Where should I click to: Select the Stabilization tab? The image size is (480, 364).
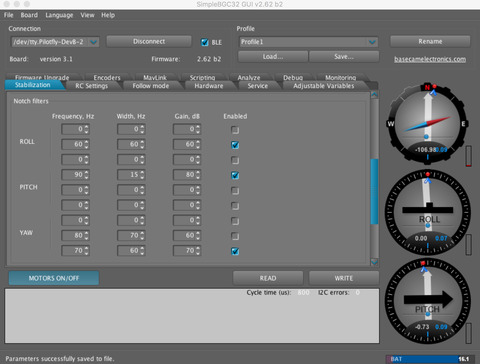(x=33, y=85)
